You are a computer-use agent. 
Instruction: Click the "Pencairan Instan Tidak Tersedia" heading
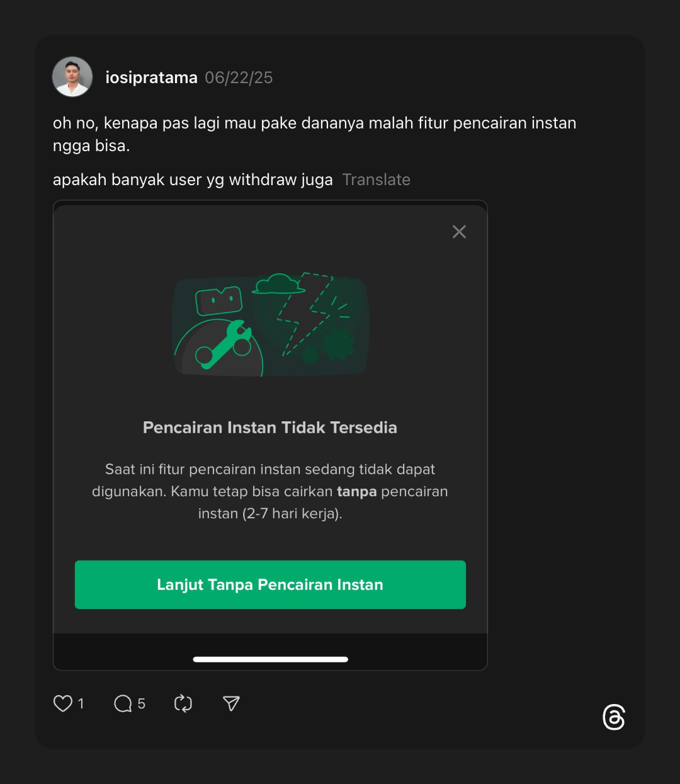pos(270,428)
